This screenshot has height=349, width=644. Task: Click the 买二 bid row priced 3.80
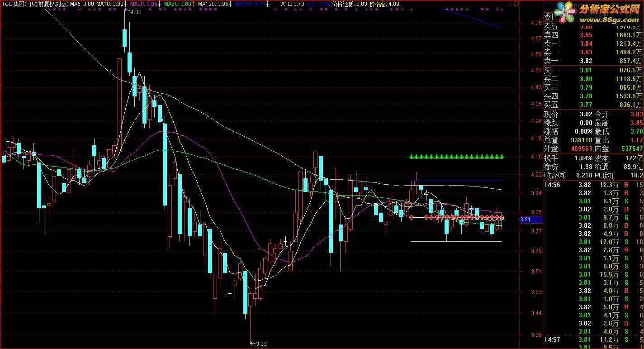593,79
